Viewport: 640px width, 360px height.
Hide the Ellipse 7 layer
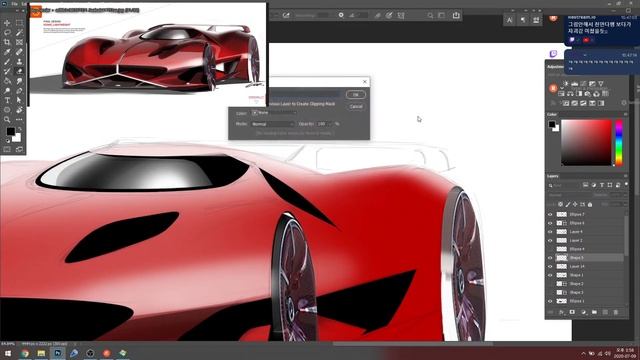[x=550, y=214]
